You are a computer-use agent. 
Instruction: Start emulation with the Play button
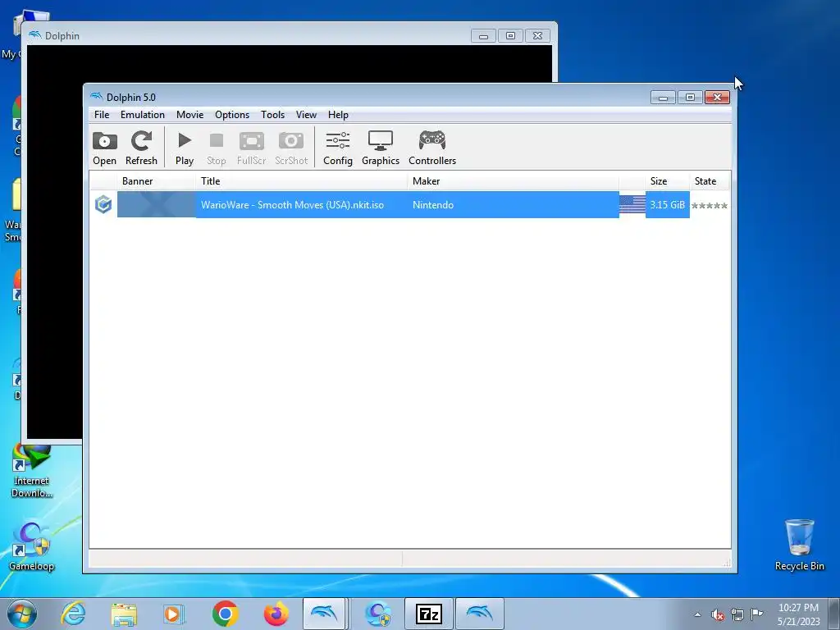tap(185, 148)
